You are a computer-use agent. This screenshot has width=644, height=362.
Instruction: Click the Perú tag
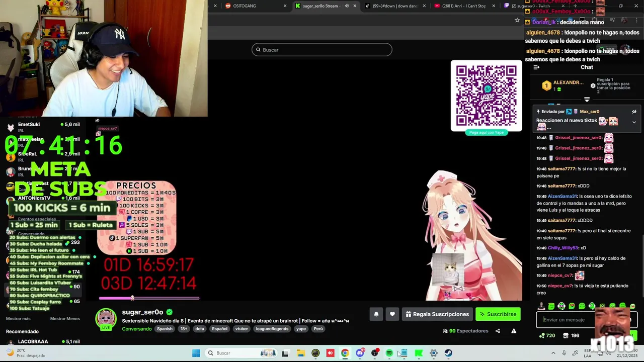coord(318,329)
